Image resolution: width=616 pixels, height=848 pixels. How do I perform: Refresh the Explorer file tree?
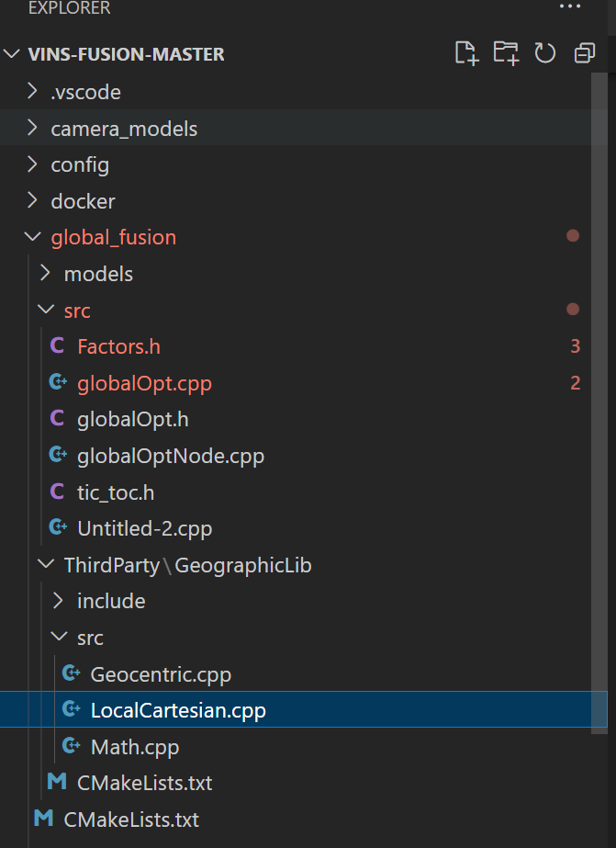pyautogui.click(x=545, y=53)
